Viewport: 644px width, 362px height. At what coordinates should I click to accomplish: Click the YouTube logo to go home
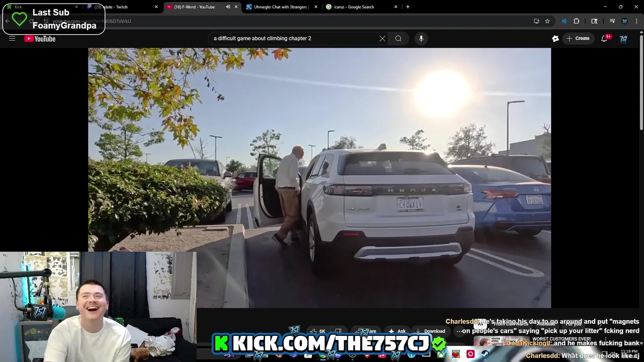(40, 39)
